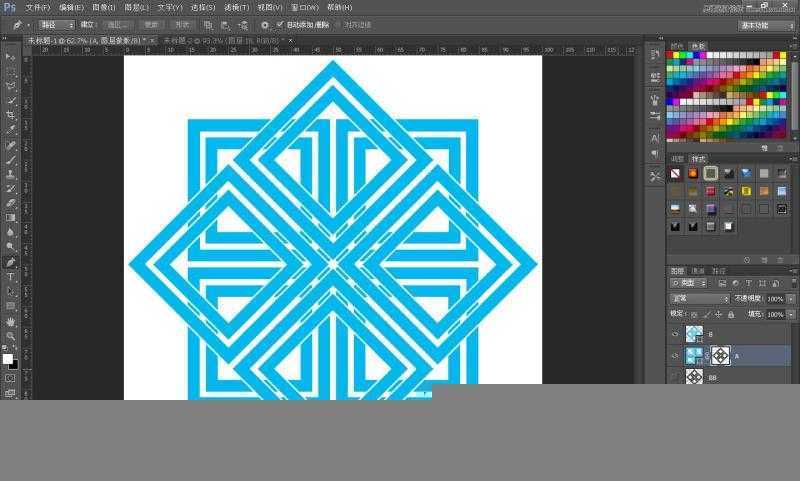Select the Zoom tool in toolbox
Viewport: 800px width, 481px height.
coord(10,336)
